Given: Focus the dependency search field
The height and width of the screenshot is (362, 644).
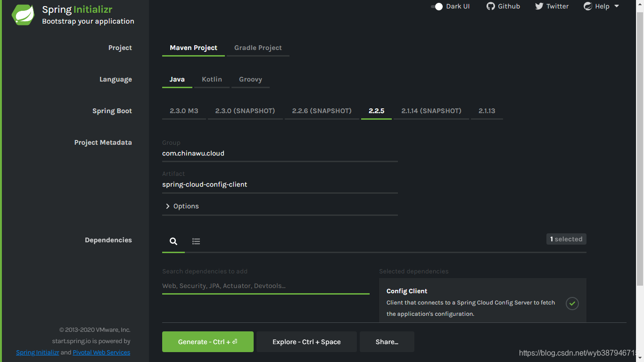Looking at the screenshot, I should tap(266, 286).
